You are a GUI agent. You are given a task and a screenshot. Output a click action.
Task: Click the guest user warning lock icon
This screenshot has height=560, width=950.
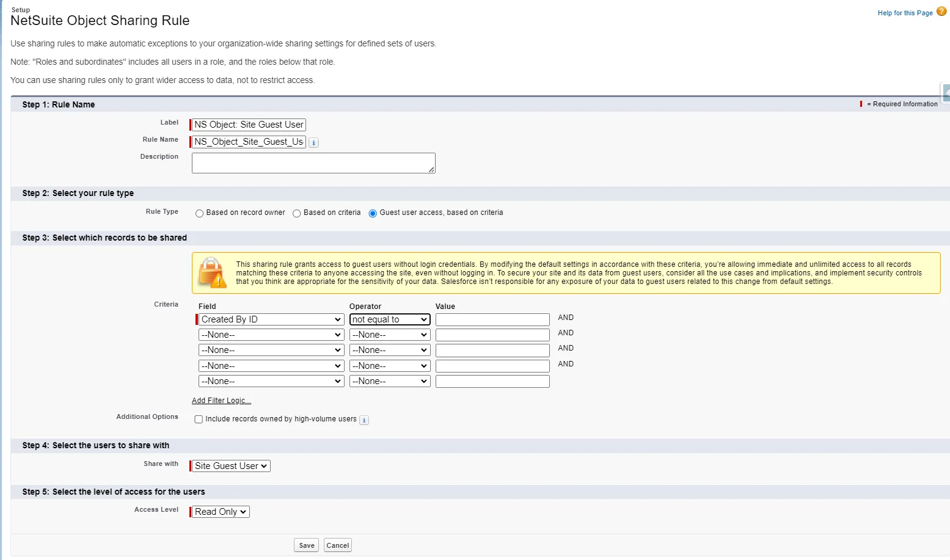click(213, 272)
